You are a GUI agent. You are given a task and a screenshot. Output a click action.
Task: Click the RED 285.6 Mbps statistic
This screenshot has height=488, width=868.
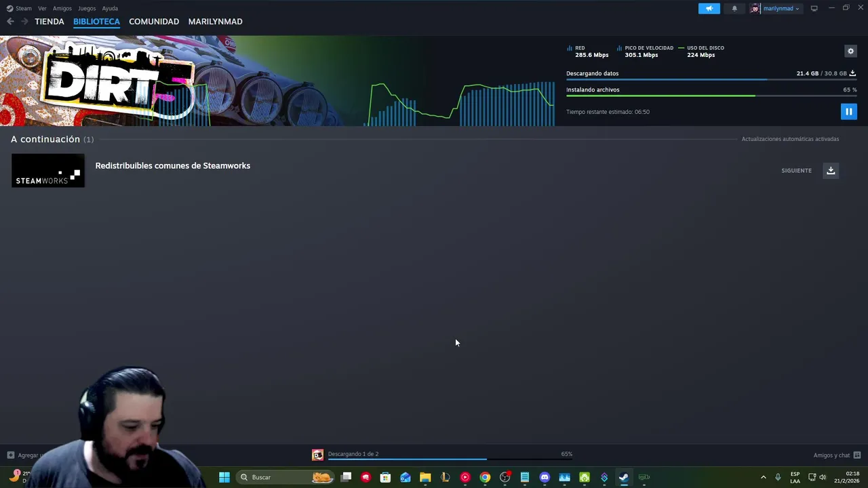point(588,52)
